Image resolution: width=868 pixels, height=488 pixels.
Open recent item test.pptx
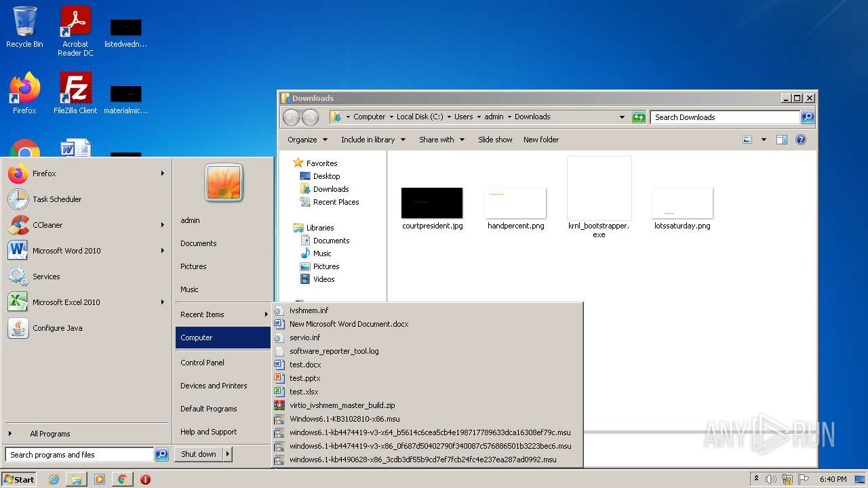[x=427, y=378]
